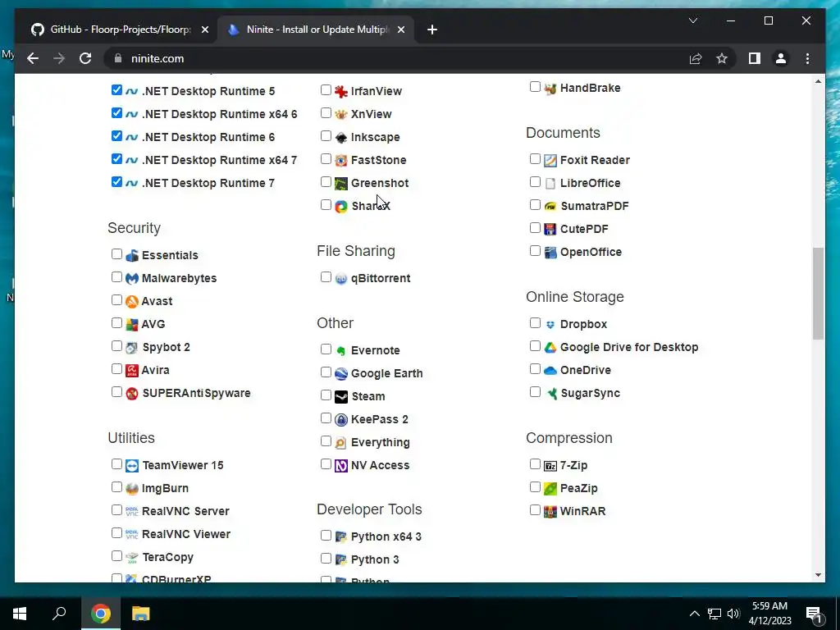The image size is (840, 630).
Task: Tick the PeaZip checkbox
Action: 535,487
